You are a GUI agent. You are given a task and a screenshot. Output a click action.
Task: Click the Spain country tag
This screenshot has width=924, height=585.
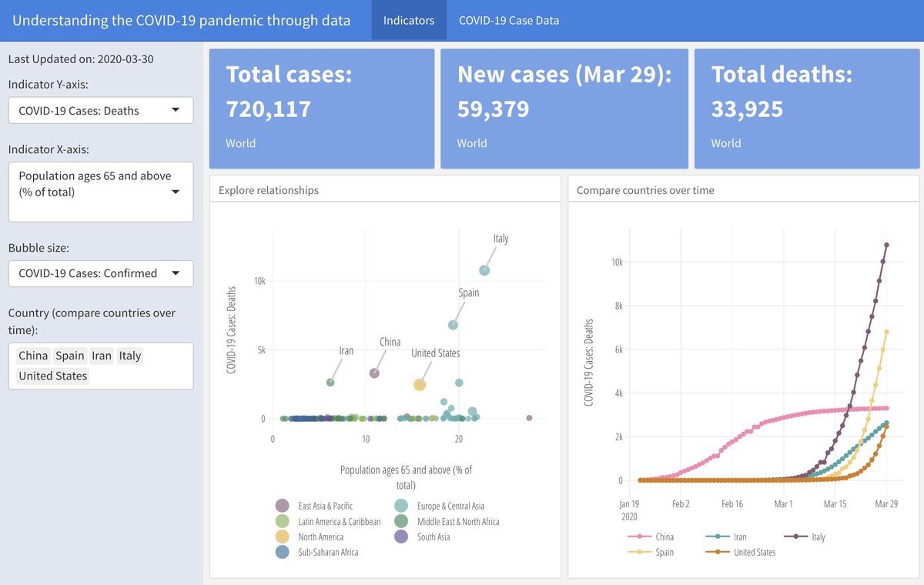(70, 356)
